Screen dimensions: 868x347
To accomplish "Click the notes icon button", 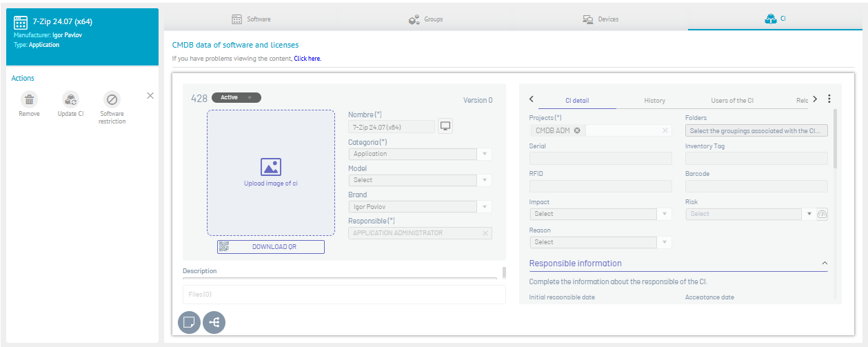I will (x=189, y=322).
